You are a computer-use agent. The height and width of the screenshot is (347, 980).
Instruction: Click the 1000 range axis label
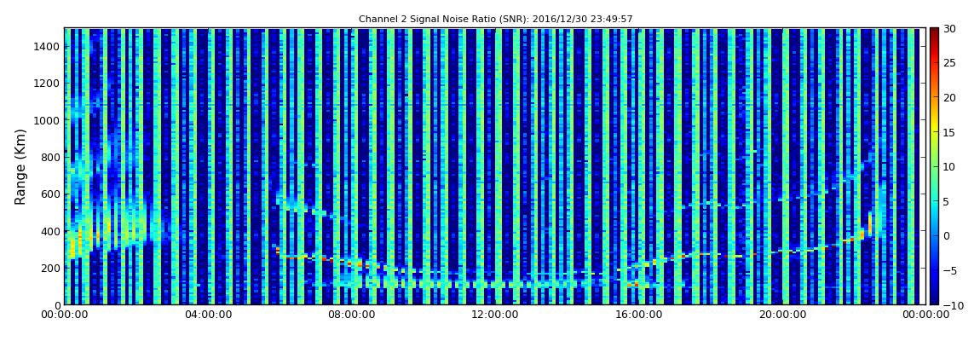pos(48,120)
